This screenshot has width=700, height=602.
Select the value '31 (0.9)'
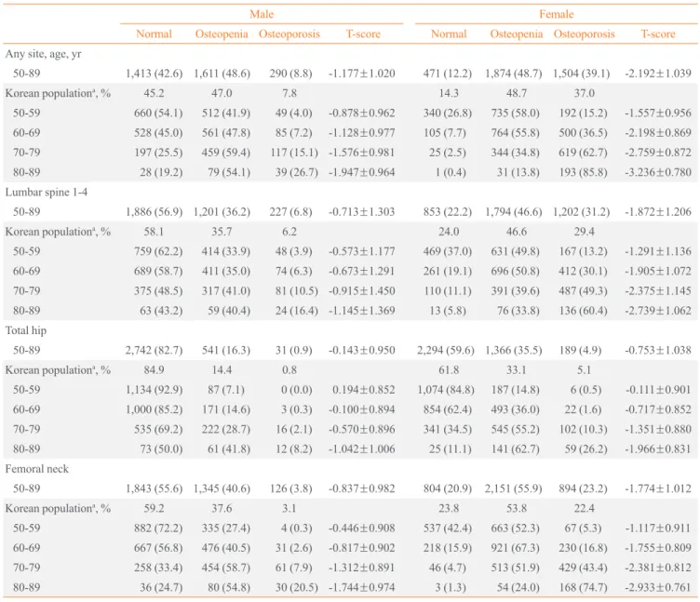[x=294, y=350]
